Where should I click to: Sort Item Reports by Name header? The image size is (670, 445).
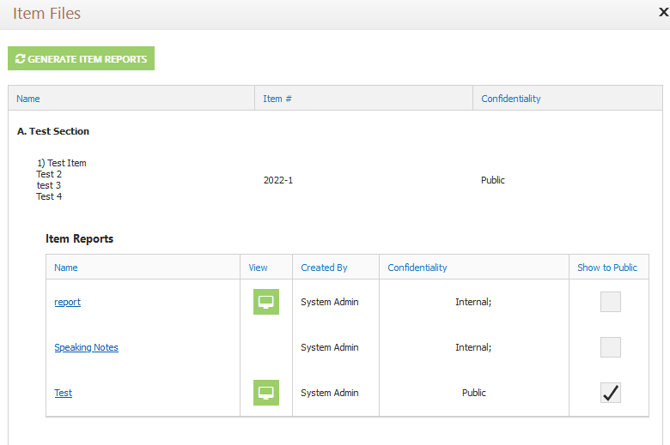[66, 267]
